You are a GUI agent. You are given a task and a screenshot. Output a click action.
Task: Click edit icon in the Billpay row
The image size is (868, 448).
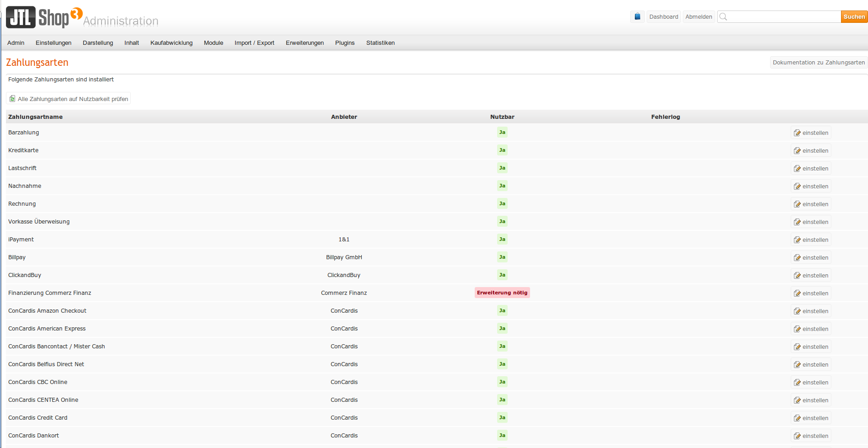pyautogui.click(x=797, y=258)
